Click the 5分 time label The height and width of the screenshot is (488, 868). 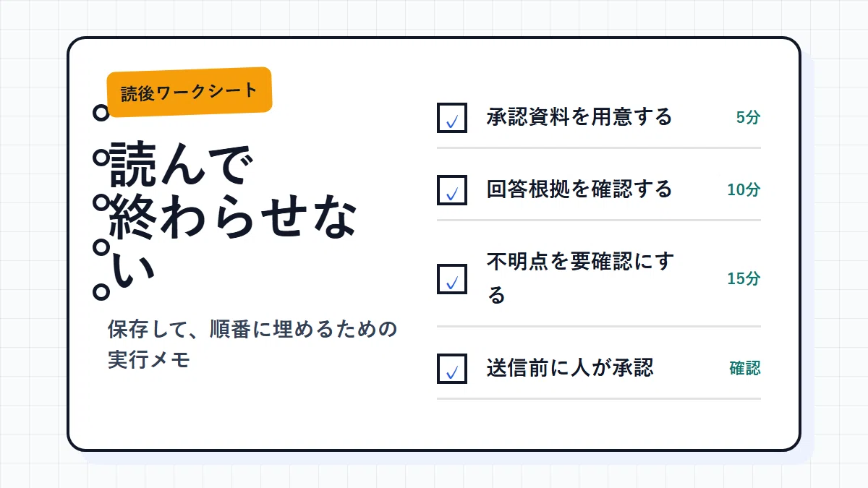click(x=748, y=117)
